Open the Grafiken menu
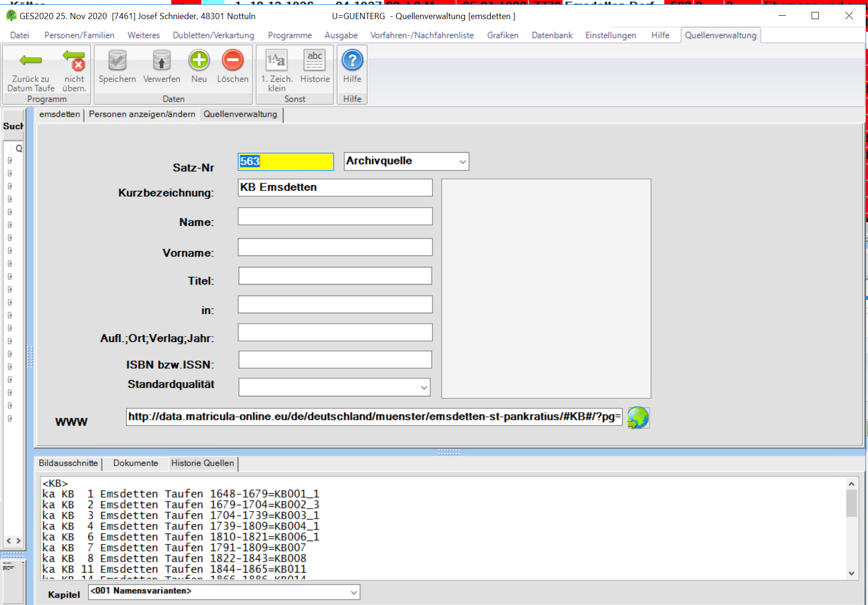 pyautogui.click(x=503, y=35)
